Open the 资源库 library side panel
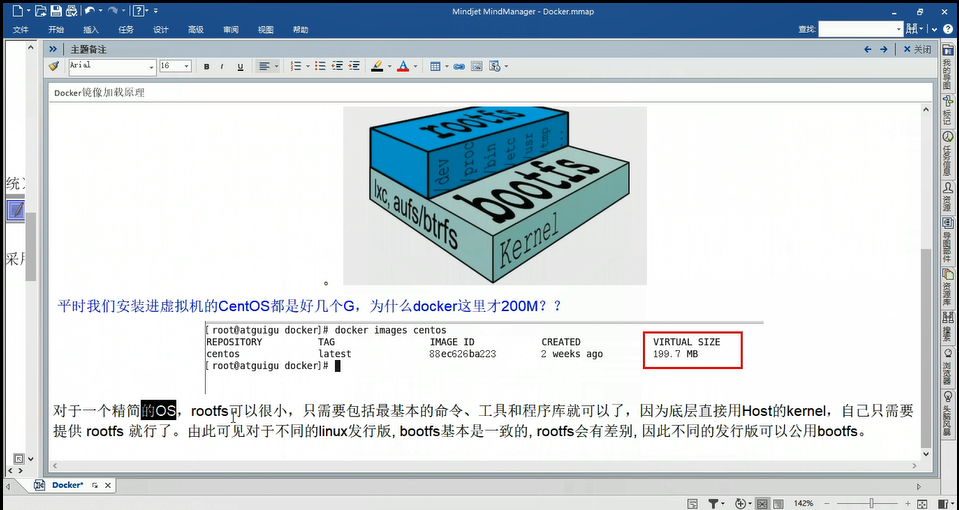Screen dimensions: 959x510 [947, 286]
